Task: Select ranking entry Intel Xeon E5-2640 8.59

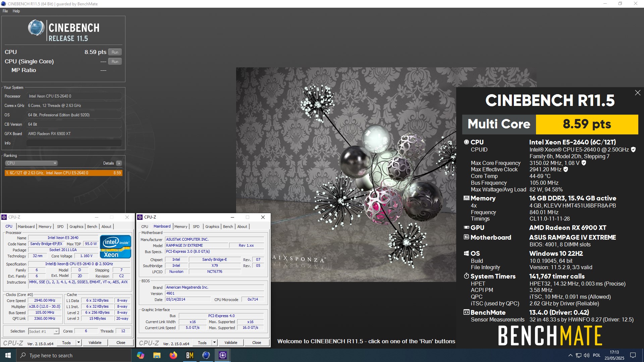Action: (x=63, y=173)
